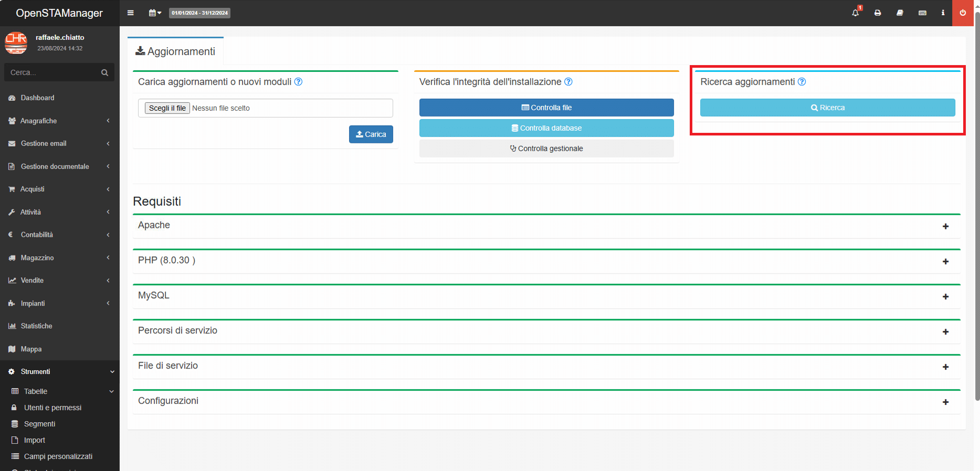Viewport: 980px width, 471px height.
Task: Expand the Tabelle submenu chevron
Action: point(111,391)
